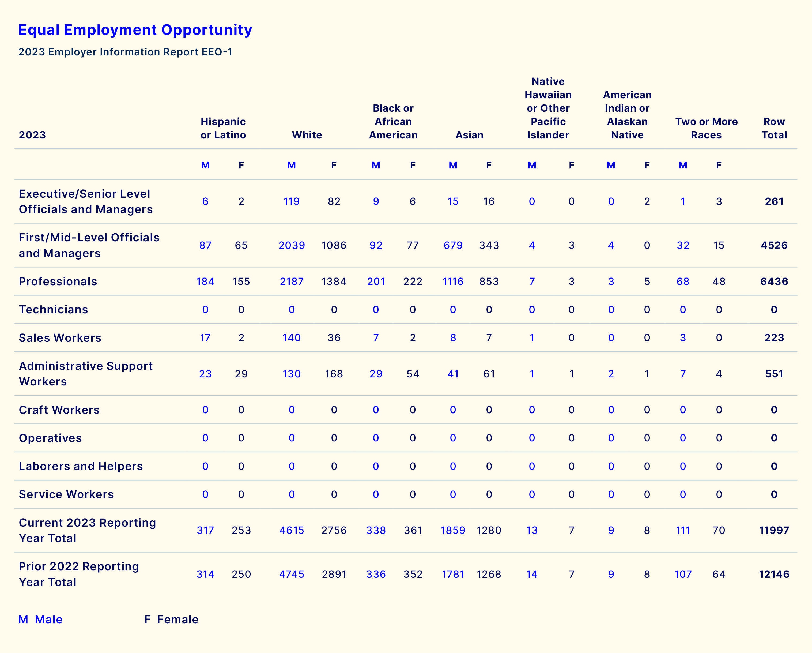Click Current 2023 Reporting Year Total label

87,530
